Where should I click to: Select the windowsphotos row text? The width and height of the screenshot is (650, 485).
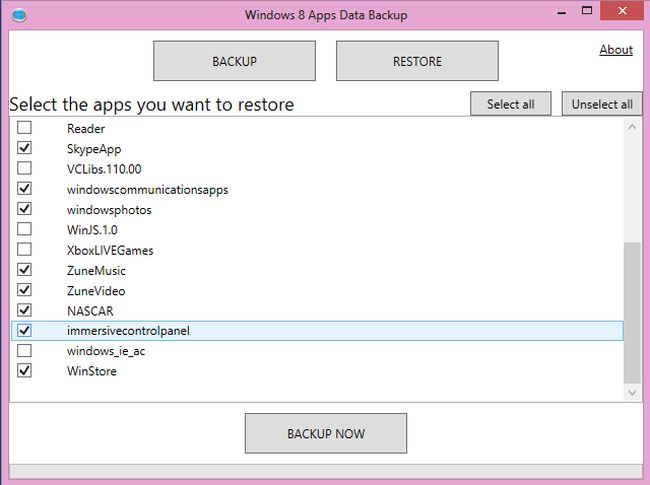coord(109,210)
